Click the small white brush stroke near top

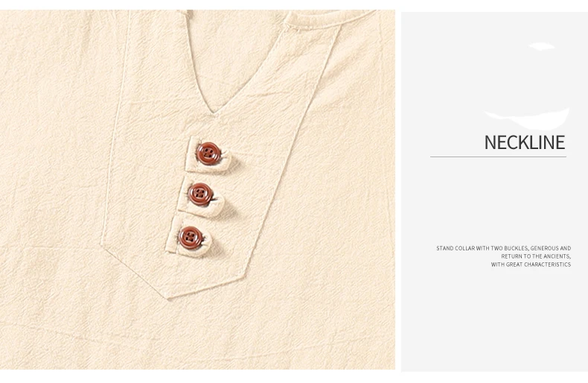[542, 46]
